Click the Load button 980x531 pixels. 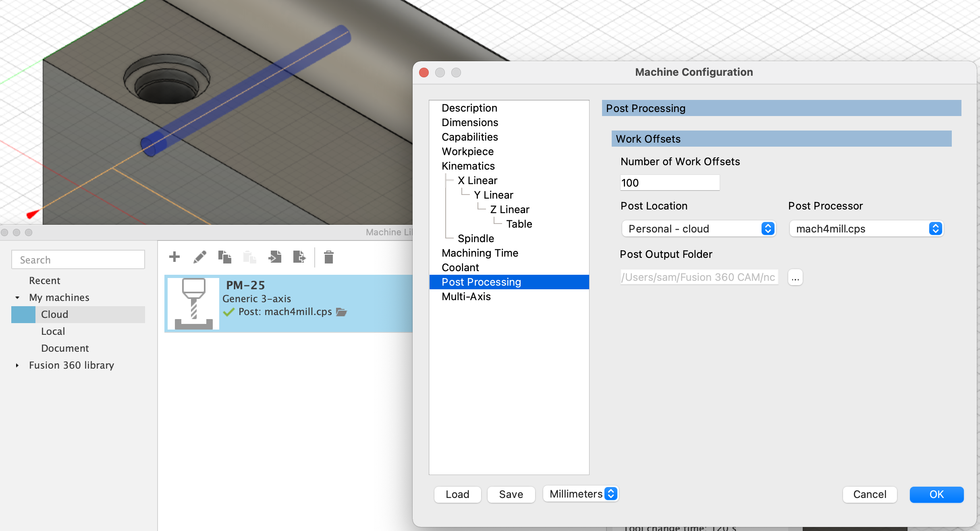click(x=457, y=495)
